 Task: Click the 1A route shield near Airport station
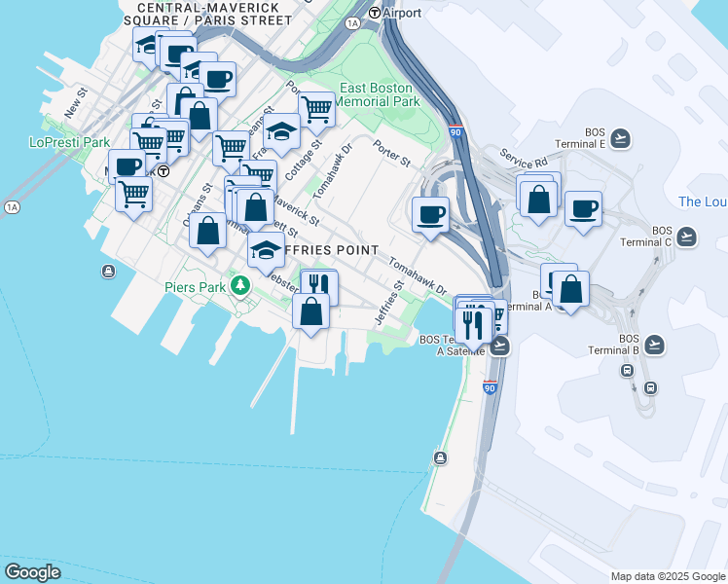click(353, 23)
